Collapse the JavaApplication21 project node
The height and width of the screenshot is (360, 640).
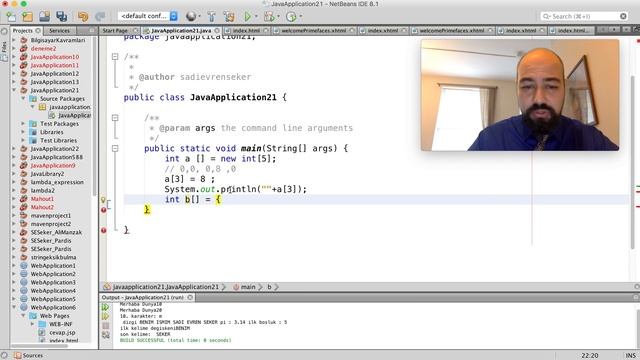[14, 90]
